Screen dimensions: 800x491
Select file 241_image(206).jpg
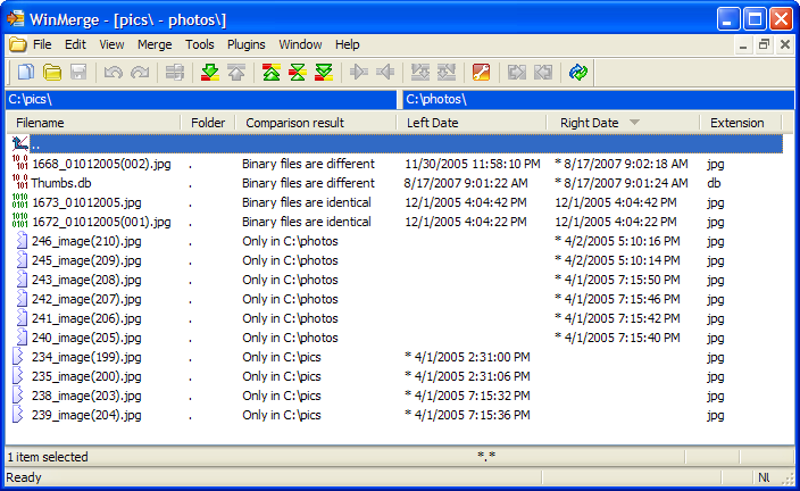tap(86, 319)
